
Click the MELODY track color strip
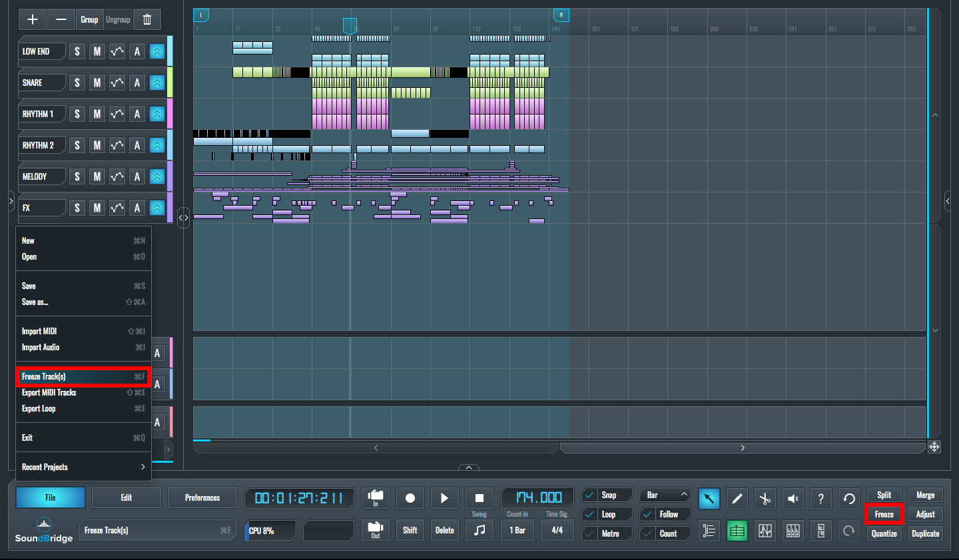(x=169, y=176)
